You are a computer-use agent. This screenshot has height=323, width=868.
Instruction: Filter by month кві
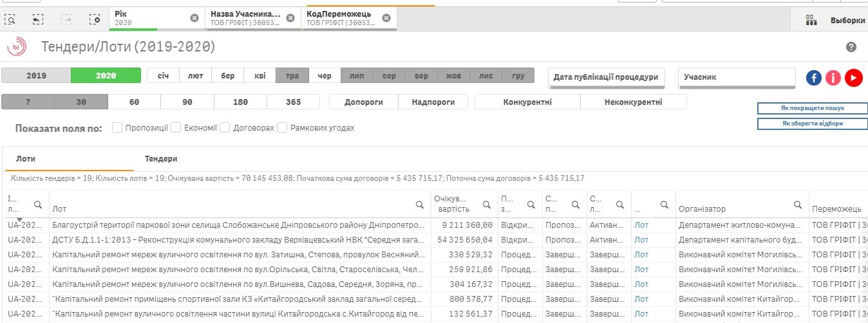pyautogui.click(x=259, y=76)
